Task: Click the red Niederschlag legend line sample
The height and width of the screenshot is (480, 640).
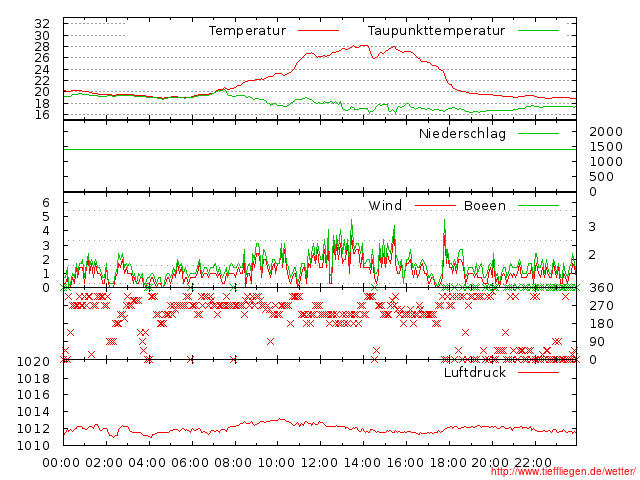Action: pos(538,133)
